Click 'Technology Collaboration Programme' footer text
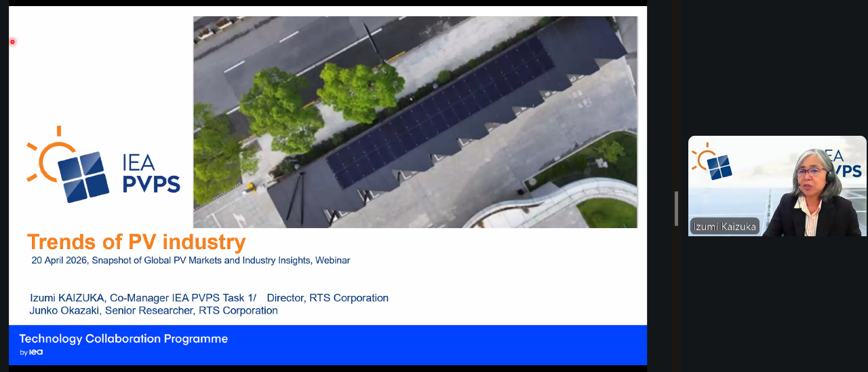Screen dimensions: 868x372 coord(123,339)
